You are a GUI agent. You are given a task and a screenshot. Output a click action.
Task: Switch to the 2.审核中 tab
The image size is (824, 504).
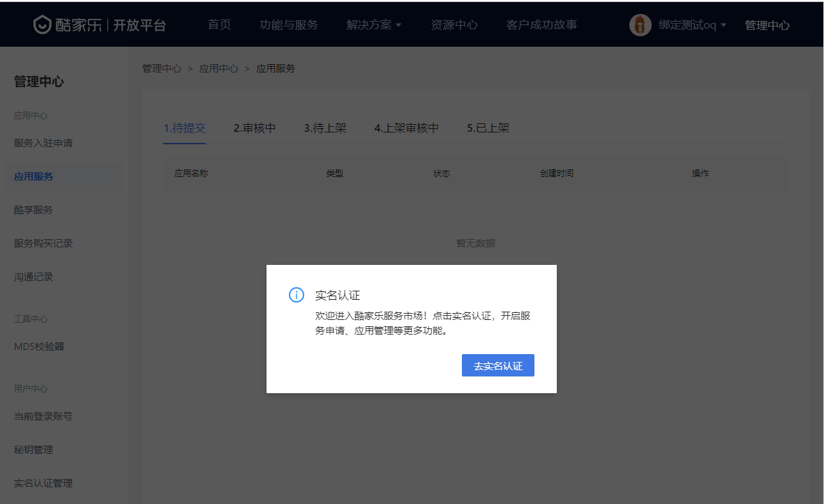click(x=255, y=128)
